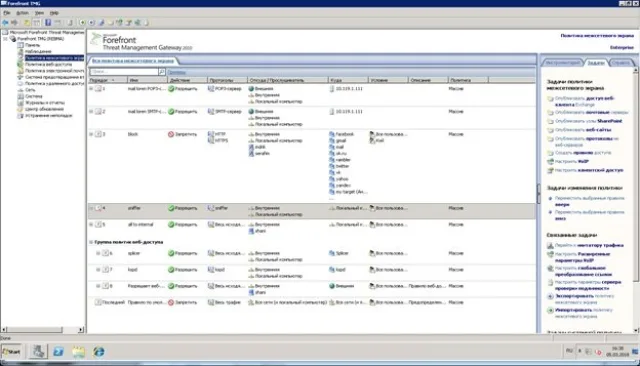
Task: Click the Создать правило доступа link
Action: pos(583,153)
